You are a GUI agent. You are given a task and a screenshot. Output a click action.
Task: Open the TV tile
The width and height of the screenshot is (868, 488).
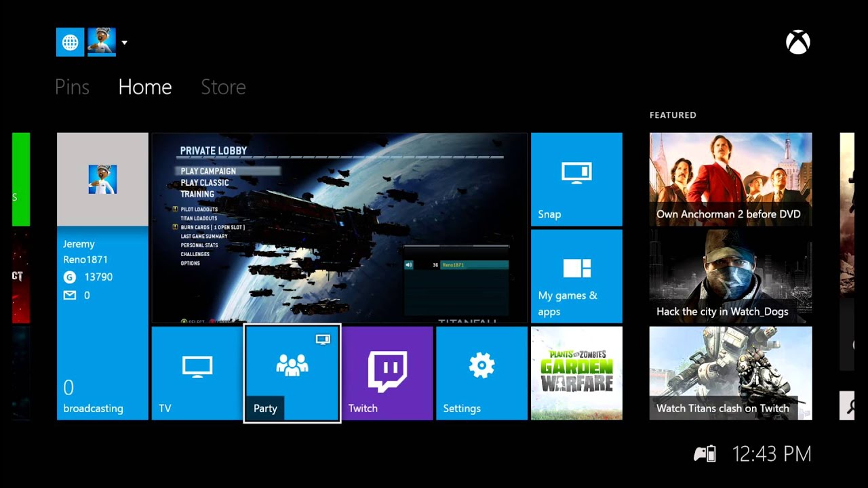(x=197, y=373)
